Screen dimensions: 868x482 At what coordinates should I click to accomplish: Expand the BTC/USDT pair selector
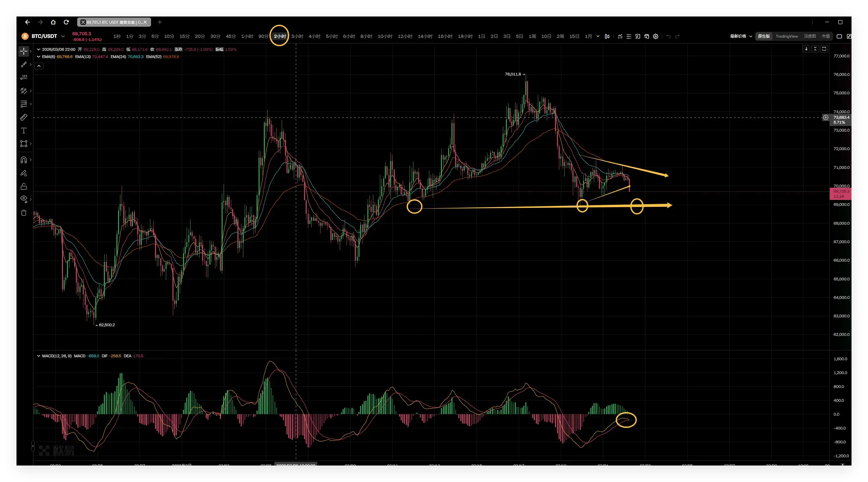[63, 36]
